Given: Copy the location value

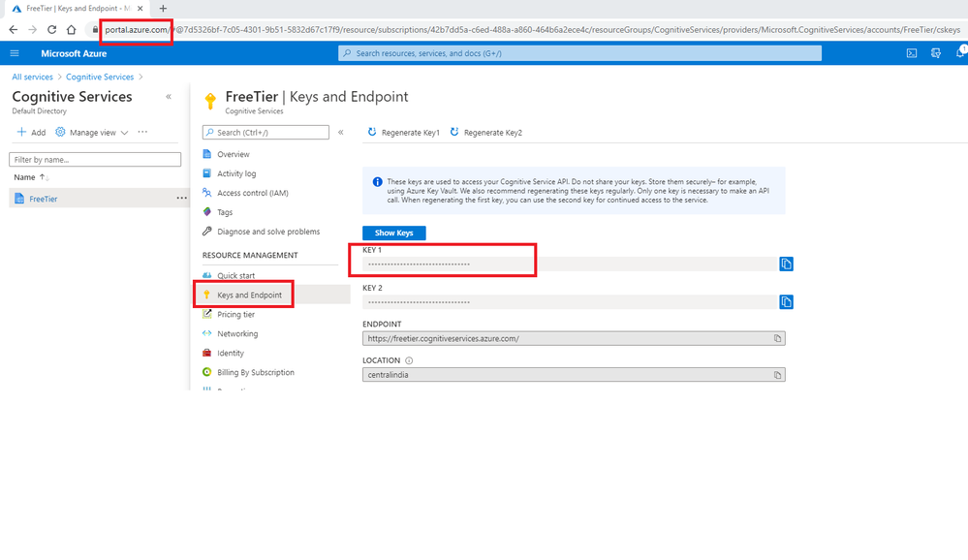Looking at the screenshot, I should pyautogui.click(x=777, y=375).
